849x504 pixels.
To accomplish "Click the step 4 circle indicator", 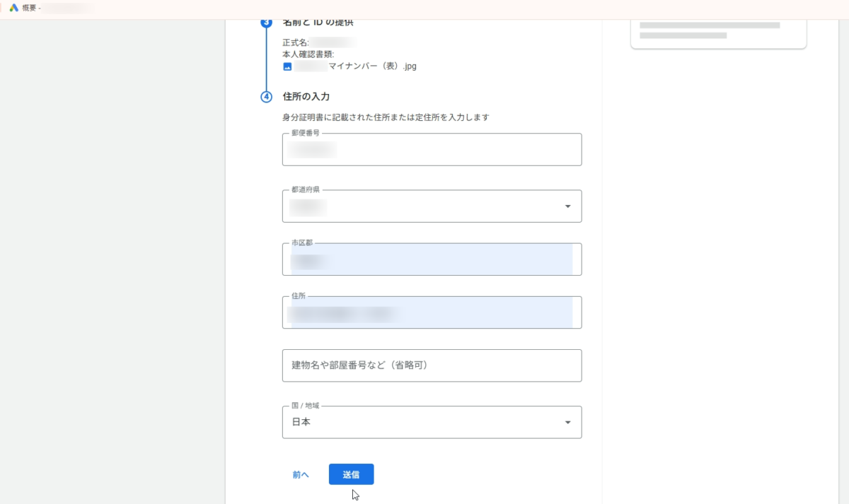I will pos(266,97).
